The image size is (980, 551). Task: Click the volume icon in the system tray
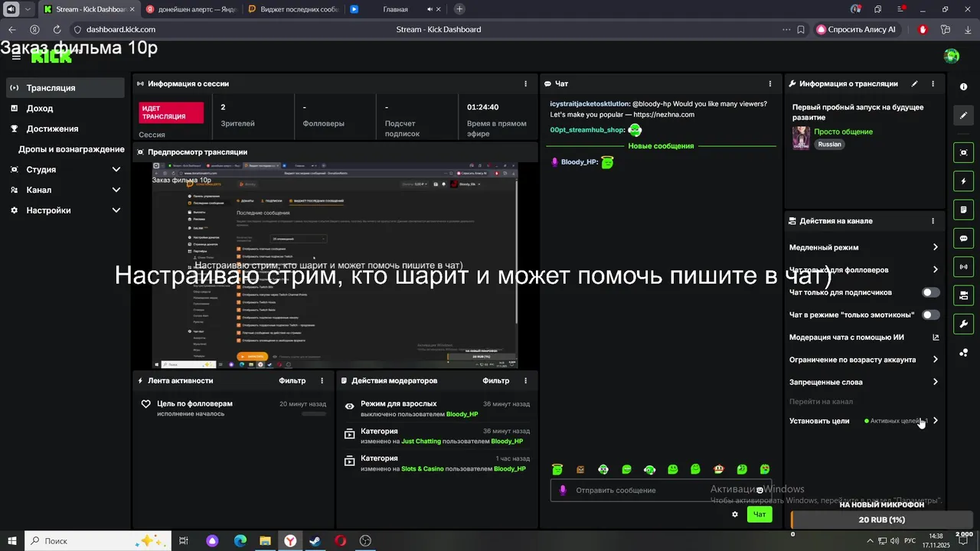[893, 541]
